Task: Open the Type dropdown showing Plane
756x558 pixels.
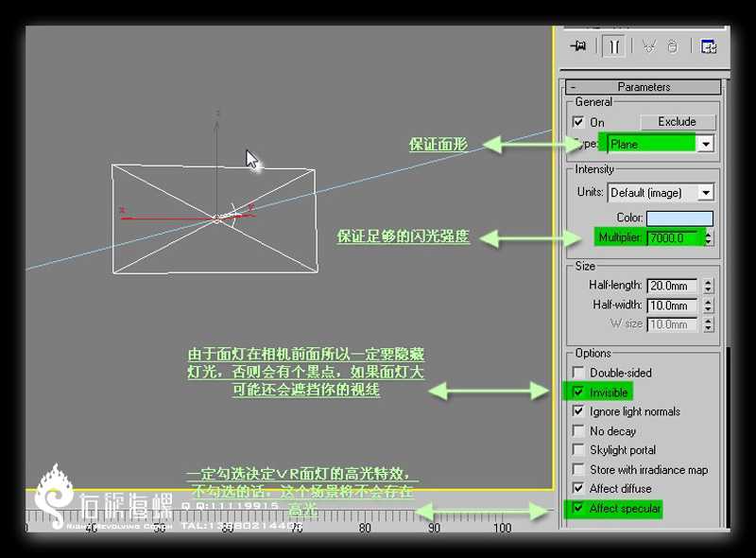Action: 660,144
